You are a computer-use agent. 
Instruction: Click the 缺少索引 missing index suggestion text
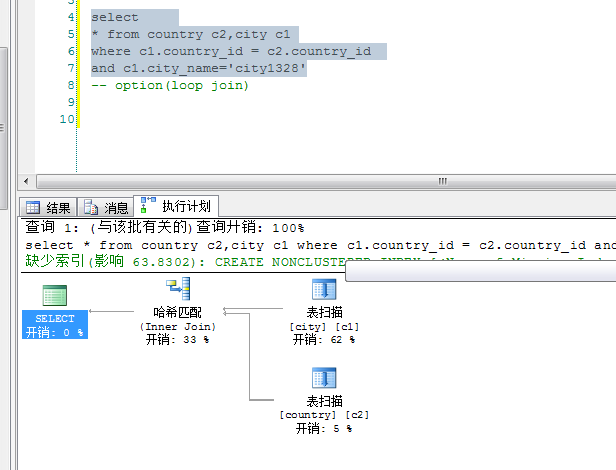tap(185, 262)
